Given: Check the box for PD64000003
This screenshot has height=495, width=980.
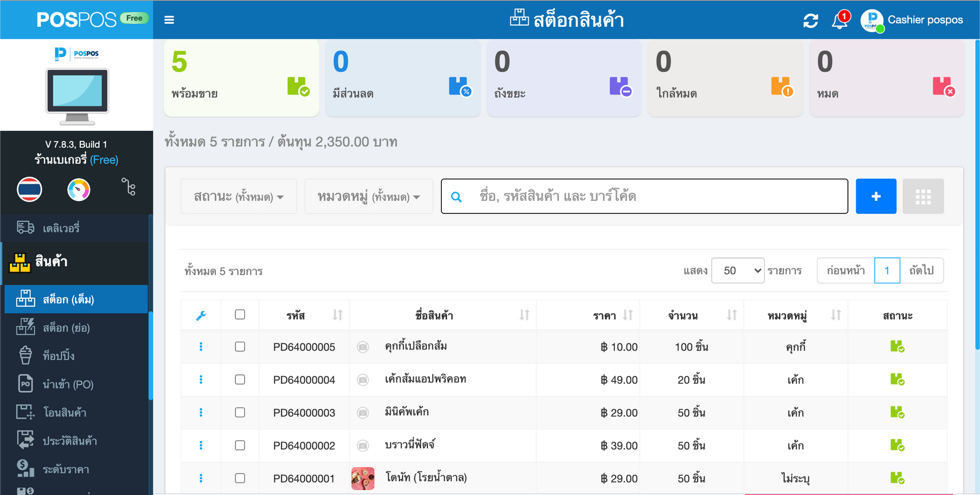Looking at the screenshot, I should point(240,412).
